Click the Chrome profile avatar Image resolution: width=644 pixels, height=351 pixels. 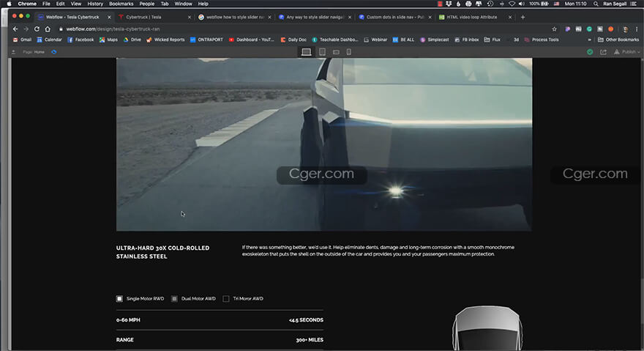626,29
